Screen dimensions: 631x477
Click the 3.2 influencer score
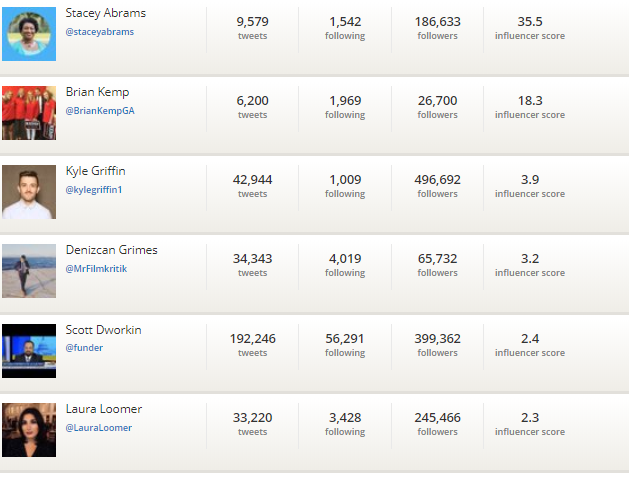point(530,258)
